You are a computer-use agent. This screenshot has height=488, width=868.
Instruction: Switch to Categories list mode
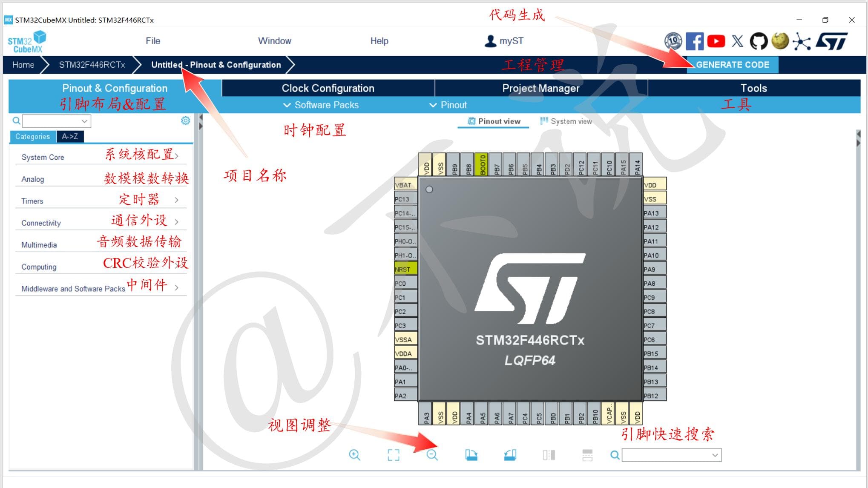point(33,136)
